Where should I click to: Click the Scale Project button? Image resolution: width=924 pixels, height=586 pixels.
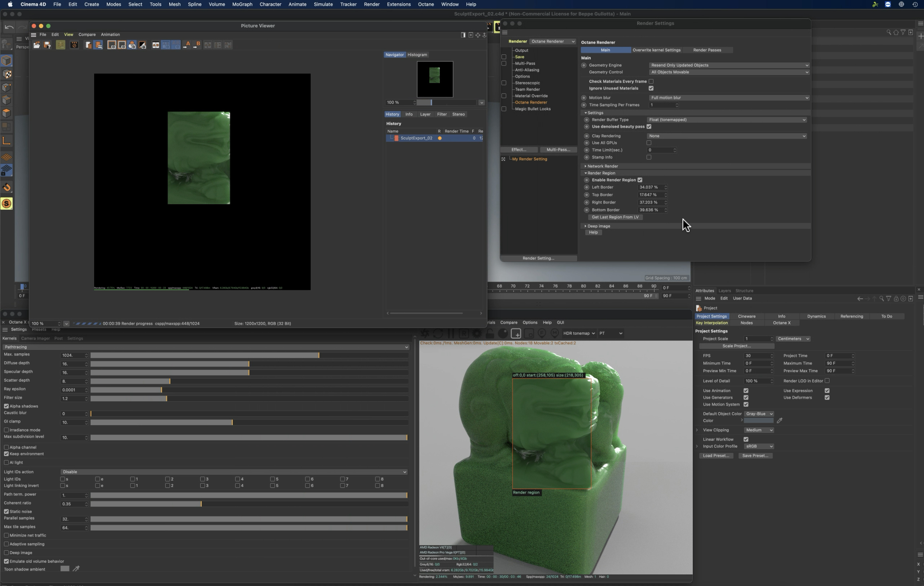736,346
